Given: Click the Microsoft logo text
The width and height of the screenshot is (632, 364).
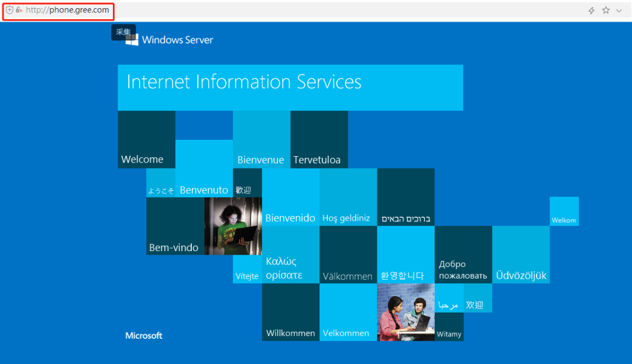Looking at the screenshot, I should (x=143, y=335).
